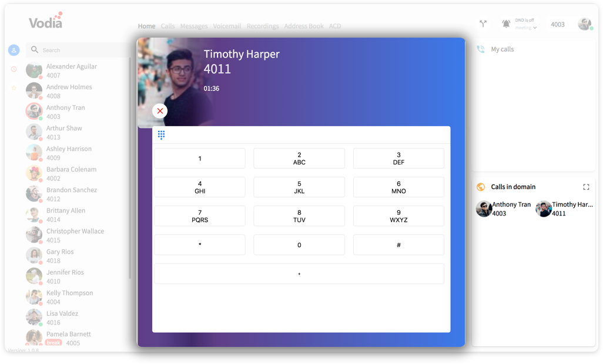Tap the 6 MNO key
The width and height of the screenshot is (603, 364).
(398, 187)
